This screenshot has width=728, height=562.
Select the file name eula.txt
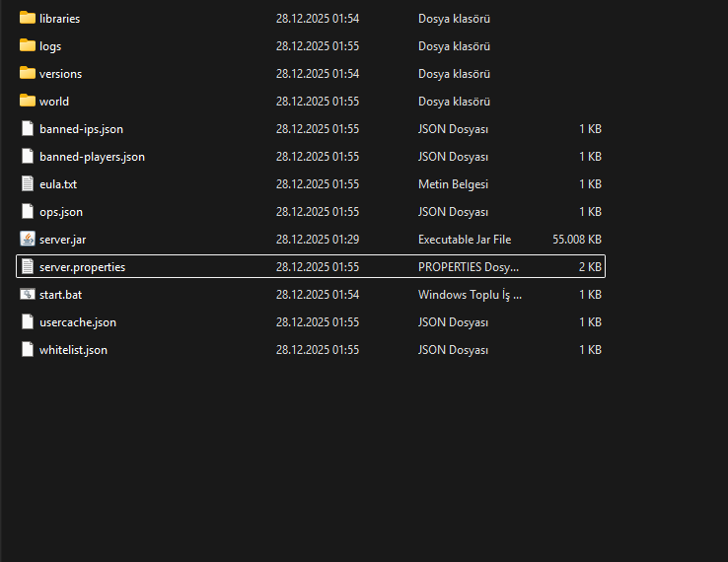point(58,184)
